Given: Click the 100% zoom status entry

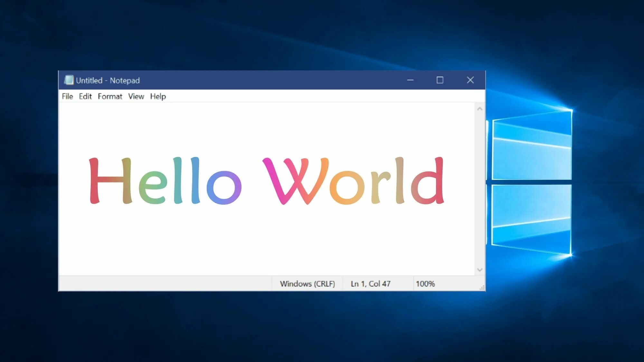Looking at the screenshot, I should point(425,284).
